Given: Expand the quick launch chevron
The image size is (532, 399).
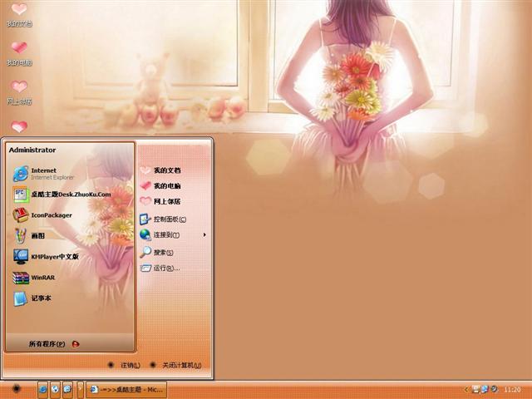Looking at the screenshot, I should (80, 390).
